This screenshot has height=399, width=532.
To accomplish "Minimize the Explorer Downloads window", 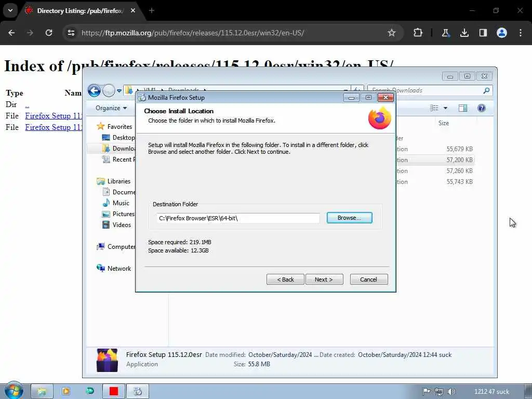I will pyautogui.click(x=450, y=76).
